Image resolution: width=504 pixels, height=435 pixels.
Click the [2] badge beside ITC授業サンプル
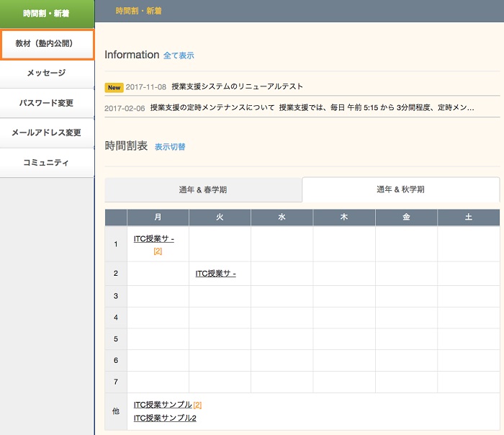tap(197, 405)
